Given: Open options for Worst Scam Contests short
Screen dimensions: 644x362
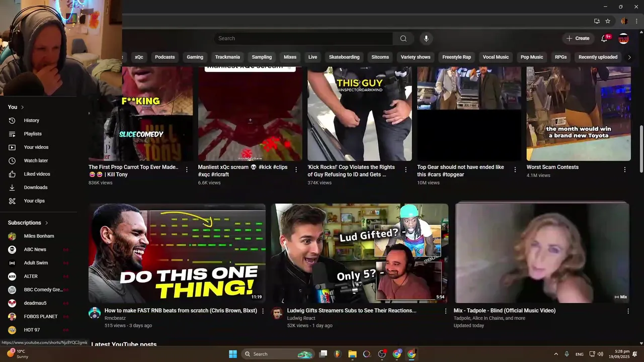Looking at the screenshot, I should pos(624,170).
